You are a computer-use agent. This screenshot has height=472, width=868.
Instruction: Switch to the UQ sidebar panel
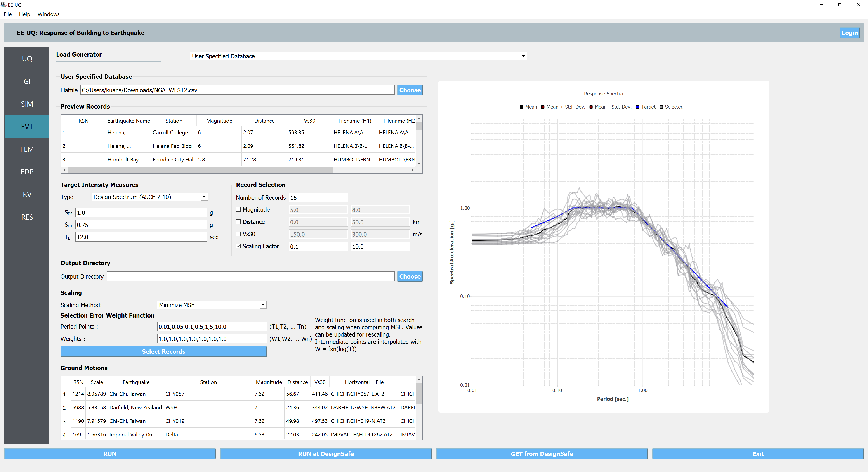point(27,59)
